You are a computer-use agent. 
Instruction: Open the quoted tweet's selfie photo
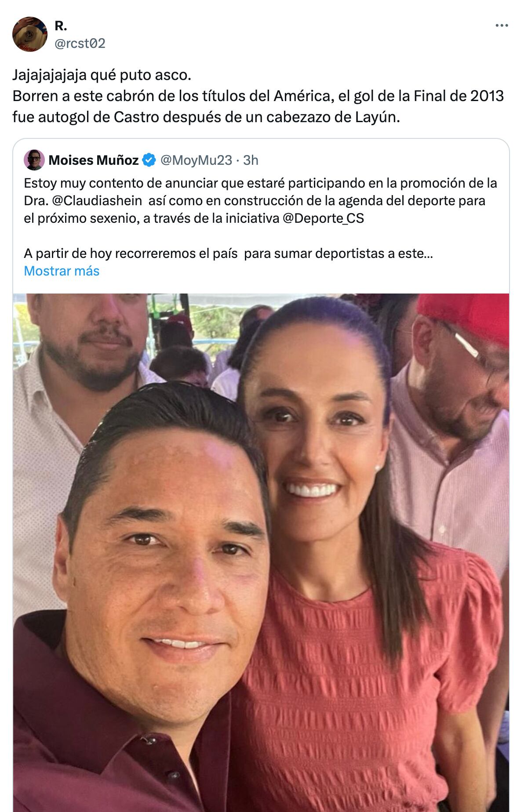[261, 552]
